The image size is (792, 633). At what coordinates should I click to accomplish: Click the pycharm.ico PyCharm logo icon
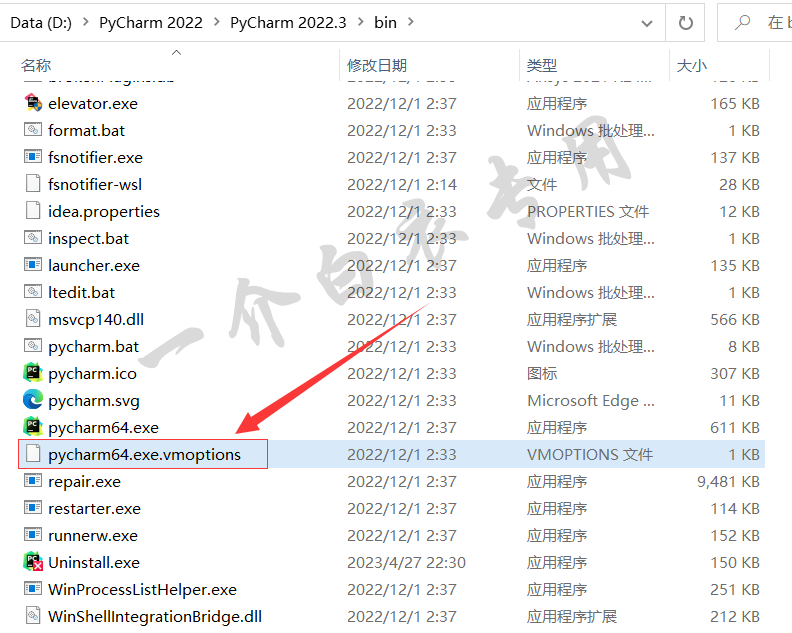click(x=33, y=373)
